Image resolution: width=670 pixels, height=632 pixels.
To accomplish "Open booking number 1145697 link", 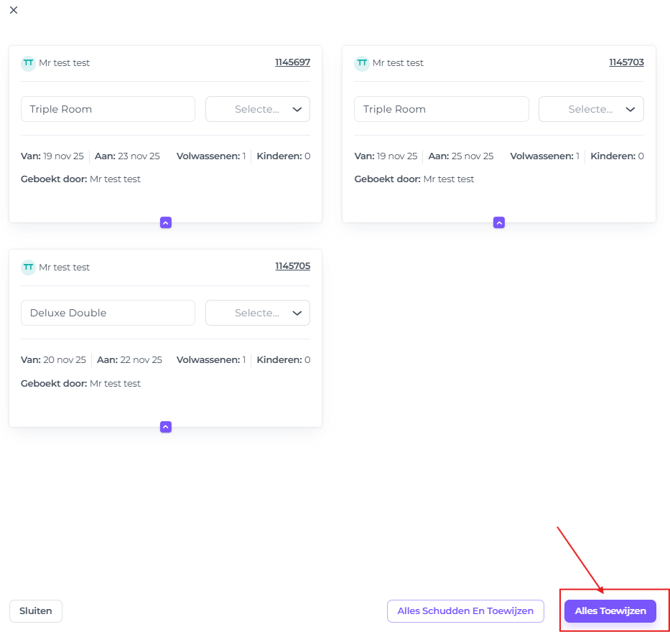I will 292,63.
